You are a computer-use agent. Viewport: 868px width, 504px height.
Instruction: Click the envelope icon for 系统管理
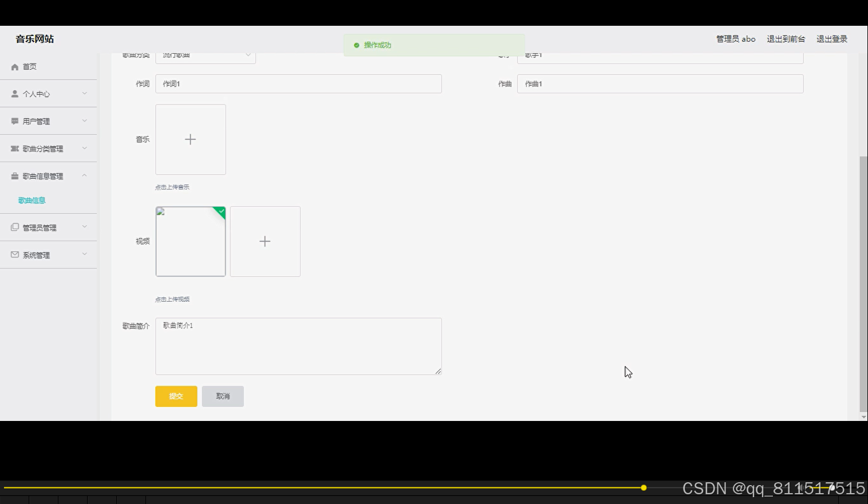15,255
